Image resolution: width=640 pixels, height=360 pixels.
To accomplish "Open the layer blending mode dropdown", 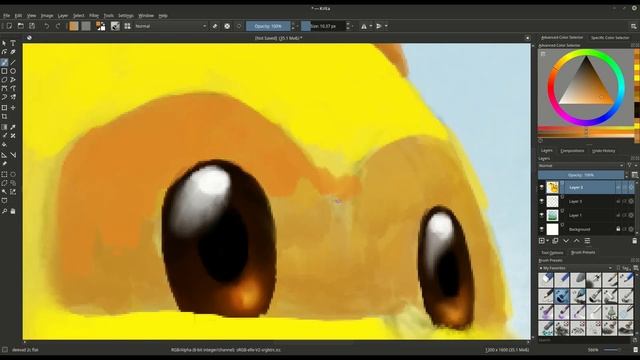I will point(581,166).
